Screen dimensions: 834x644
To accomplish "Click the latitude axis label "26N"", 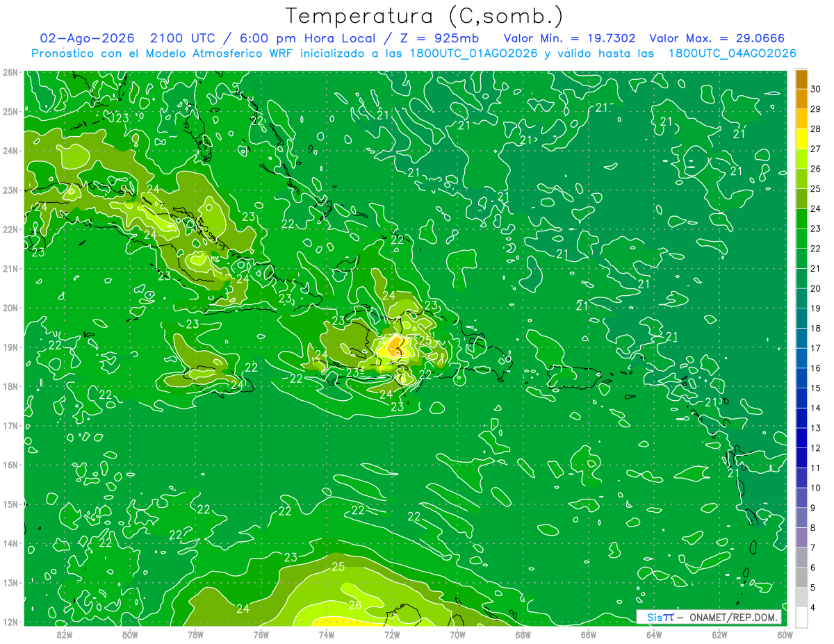I will pyautogui.click(x=10, y=72).
